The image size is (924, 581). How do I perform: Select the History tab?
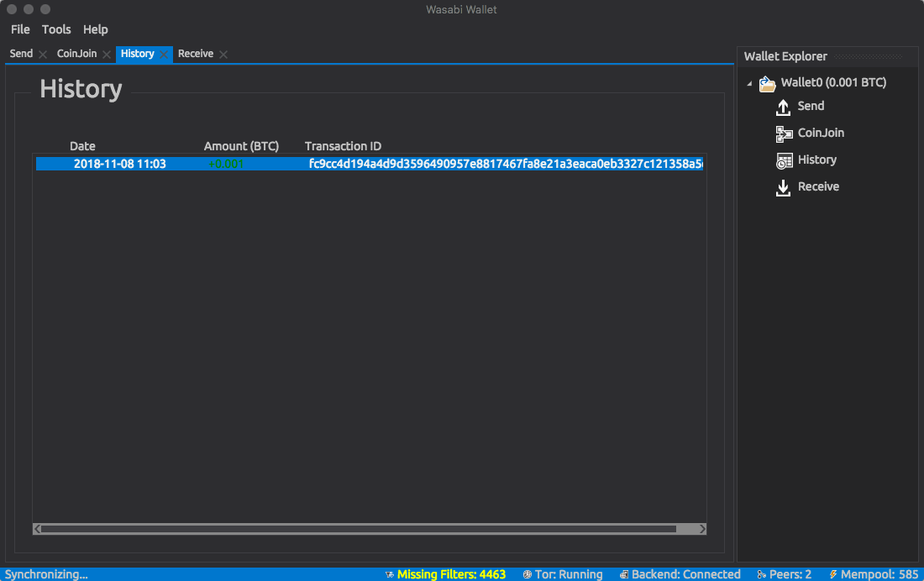[x=137, y=54]
